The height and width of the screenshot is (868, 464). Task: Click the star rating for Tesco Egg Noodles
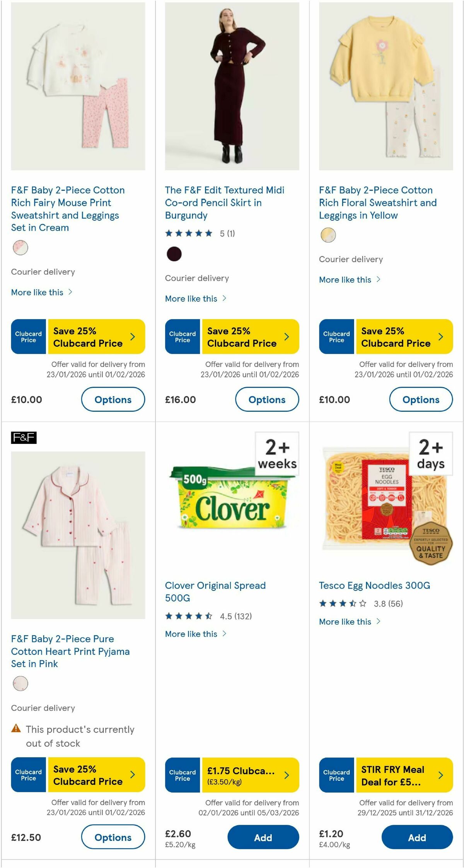(x=342, y=603)
